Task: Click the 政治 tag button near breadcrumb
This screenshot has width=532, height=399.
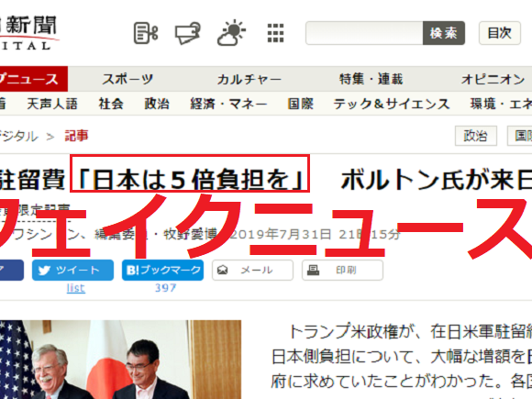Action: pyautogui.click(x=476, y=136)
